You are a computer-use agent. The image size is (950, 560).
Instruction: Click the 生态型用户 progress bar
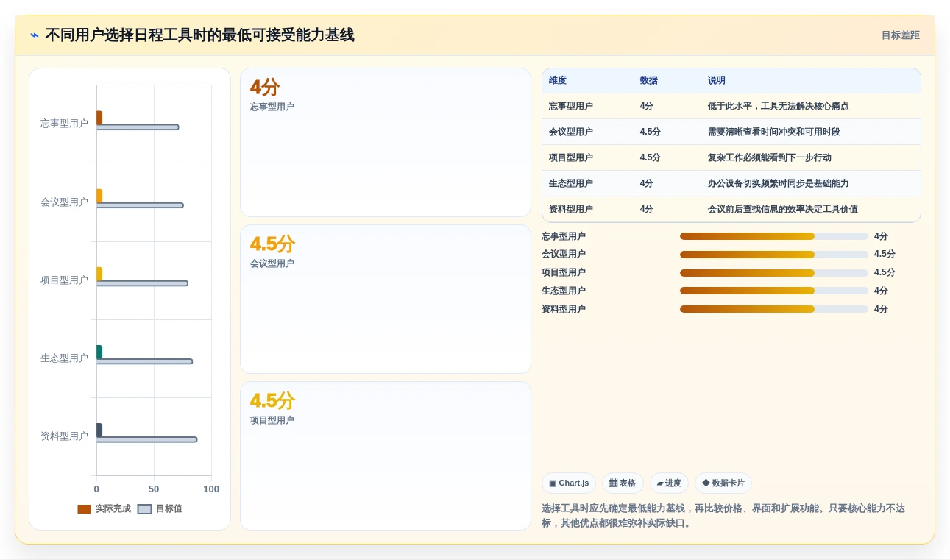774,291
